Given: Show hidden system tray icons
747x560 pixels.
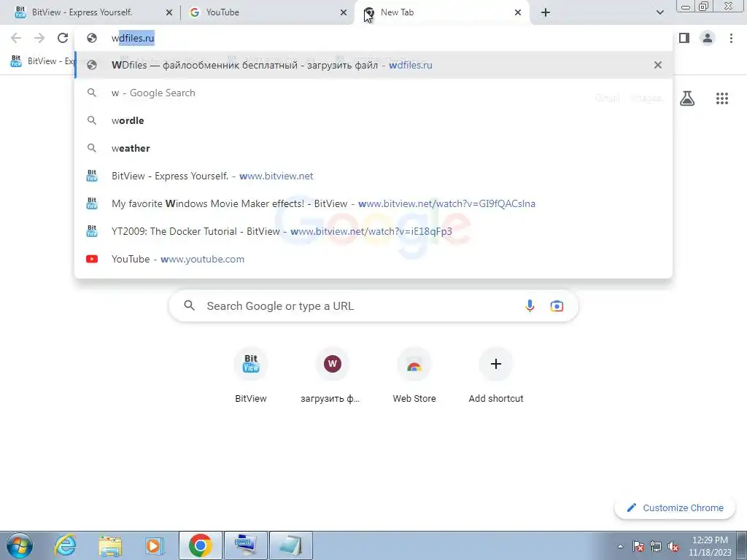Looking at the screenshot, I should point(620,546).
